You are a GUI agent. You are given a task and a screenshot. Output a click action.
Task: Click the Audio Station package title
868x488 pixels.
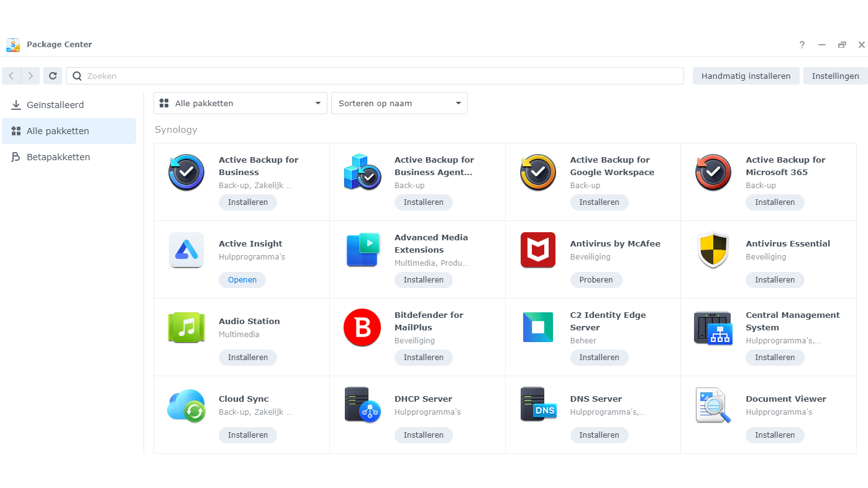[x=249, y=322]
